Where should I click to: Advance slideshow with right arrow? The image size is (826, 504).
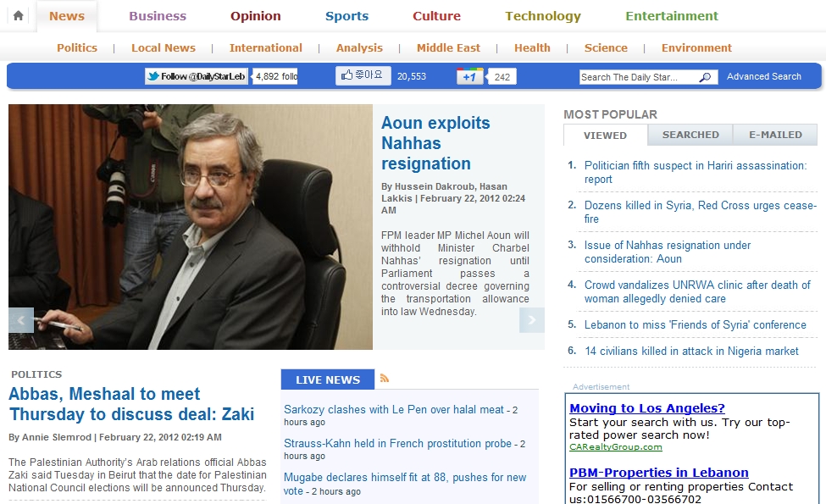531,319
